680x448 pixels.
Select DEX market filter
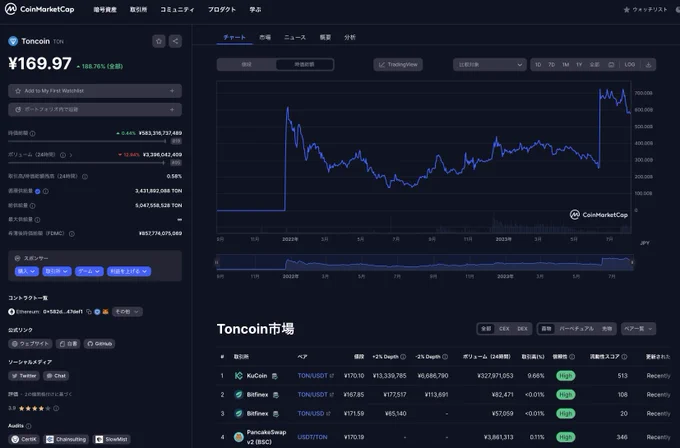(522, 329)
